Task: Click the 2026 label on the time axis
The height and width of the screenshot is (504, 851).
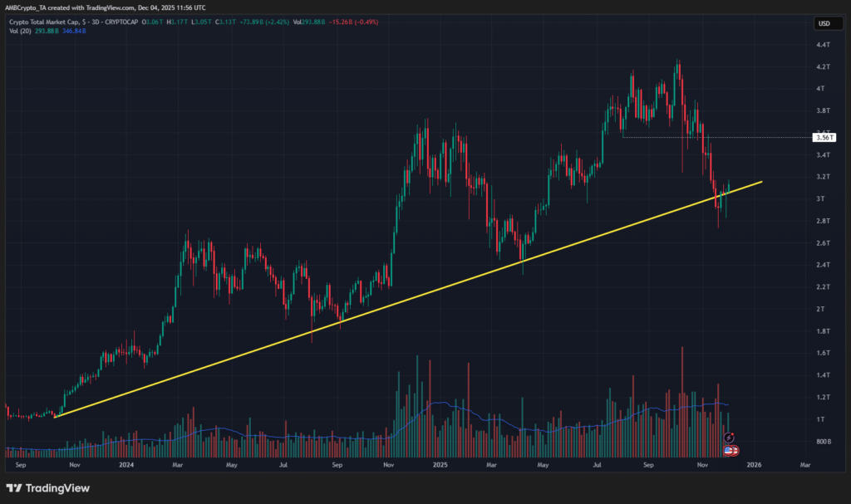Action: [x=754, y=467]
